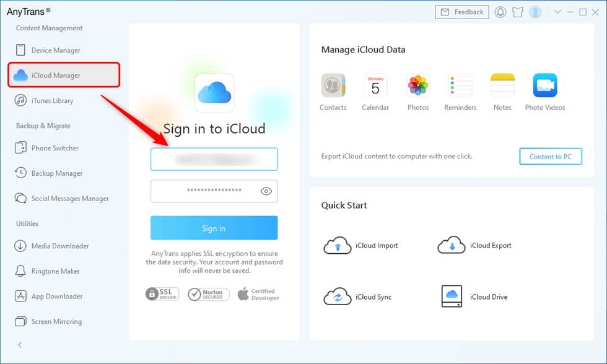The height and width of the screenshot is (364, 607).
Task: Click the gift icon in the title bar
Action: pos(517,11)
